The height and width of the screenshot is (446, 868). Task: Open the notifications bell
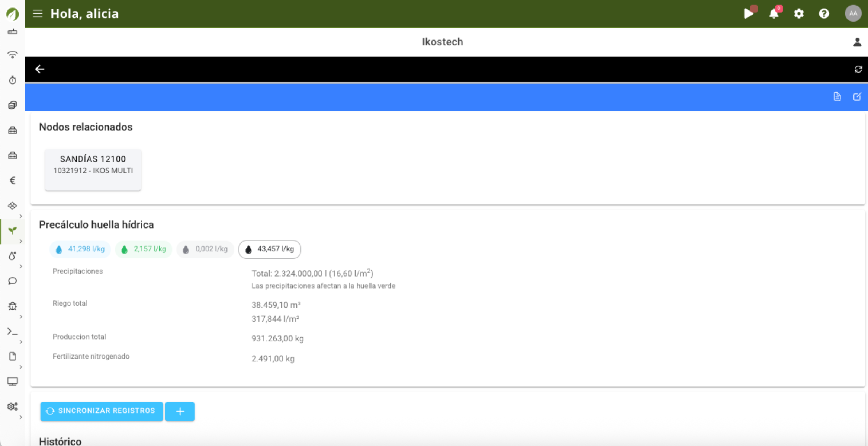[x=774, y=14]
